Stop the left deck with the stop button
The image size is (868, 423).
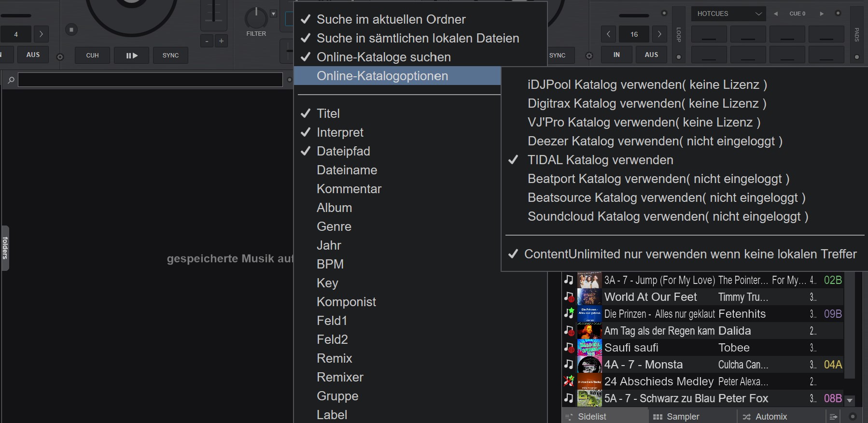click(71, 30)
